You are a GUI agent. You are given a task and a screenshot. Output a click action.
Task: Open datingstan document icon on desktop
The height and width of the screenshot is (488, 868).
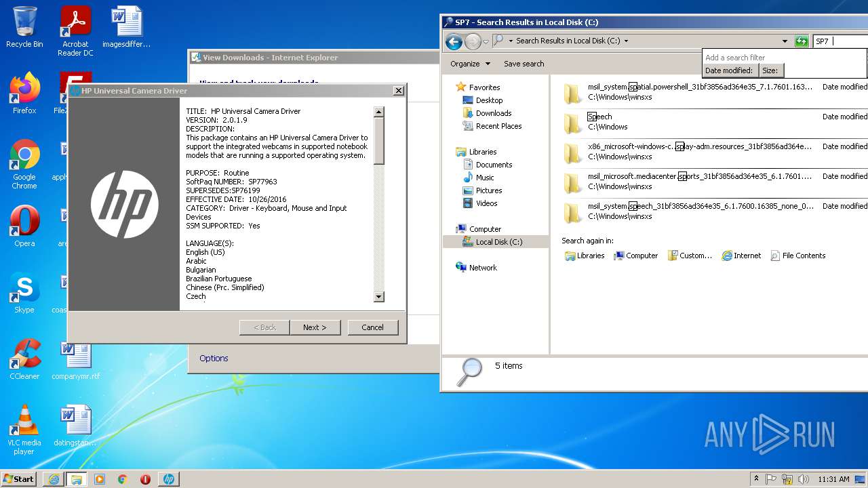pos(75,426)
